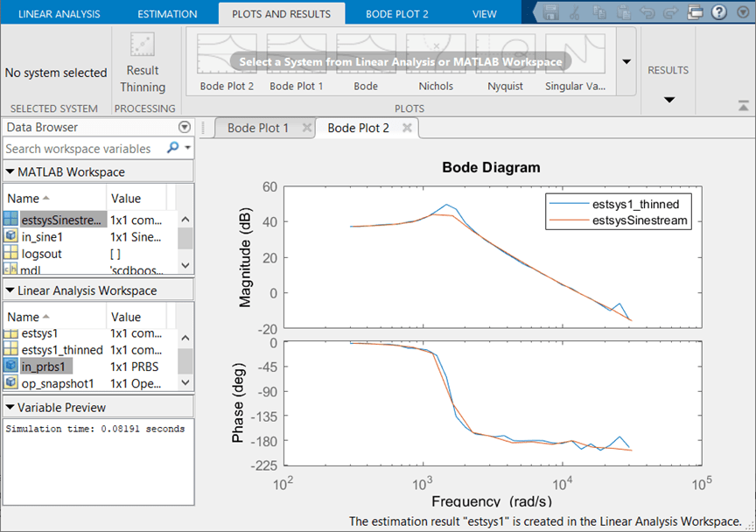Click the Save icon in quick access toolbar
Image resolution: width=756 pixels, height=532 pixels.
[550, 12]
